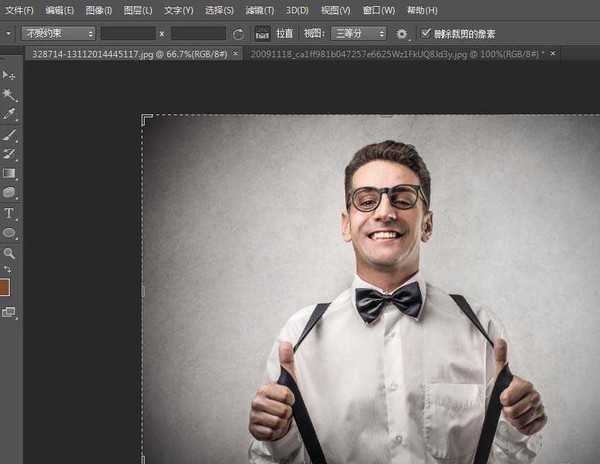Select the Zoom tool
Screen dimensions: 600x464
[9, 253]
